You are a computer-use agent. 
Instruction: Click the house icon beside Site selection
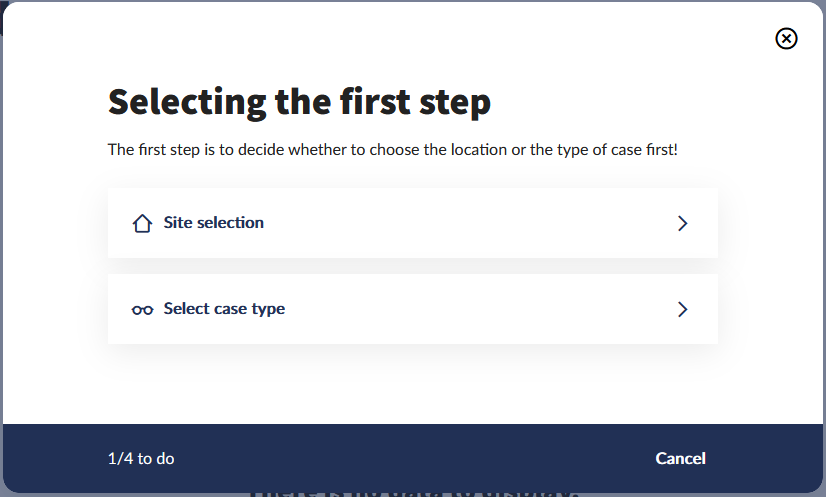click(142, 223)
